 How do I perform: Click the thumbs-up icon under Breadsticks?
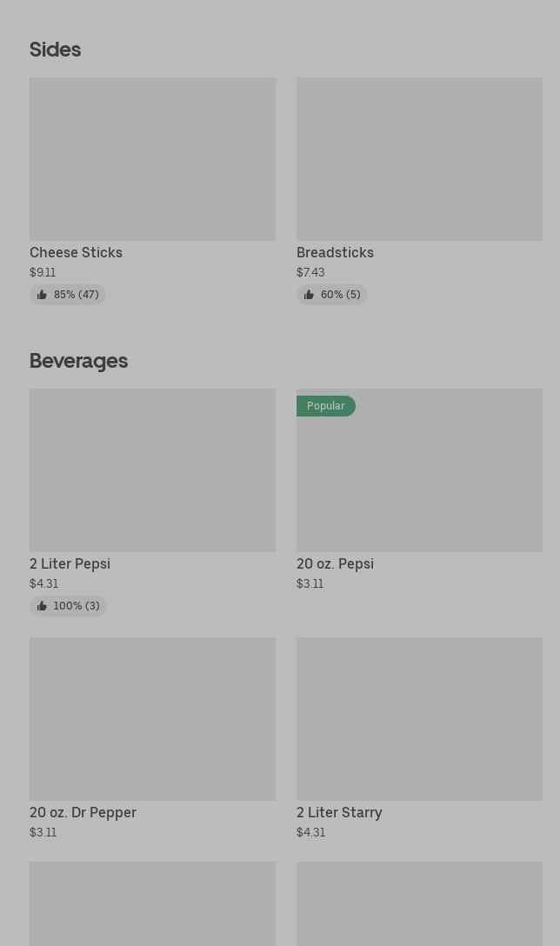tap(309, 295)
